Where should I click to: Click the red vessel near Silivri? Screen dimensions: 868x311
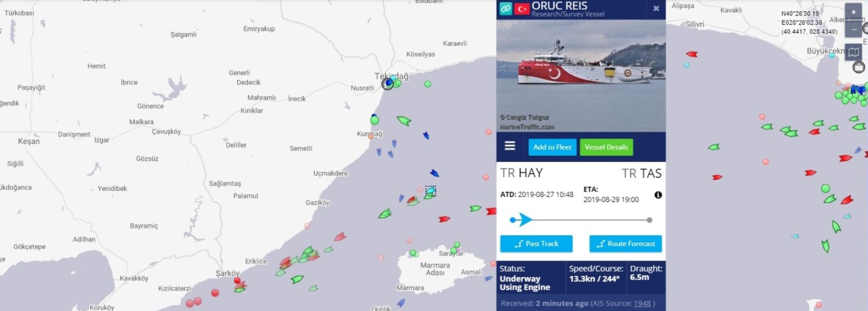692,54
